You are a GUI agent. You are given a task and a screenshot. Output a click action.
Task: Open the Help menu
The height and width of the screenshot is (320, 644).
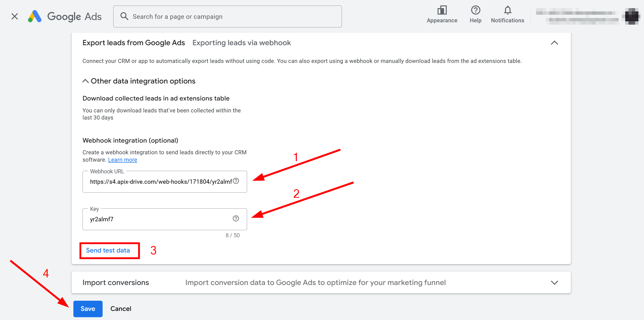click(x=475, y=14)
